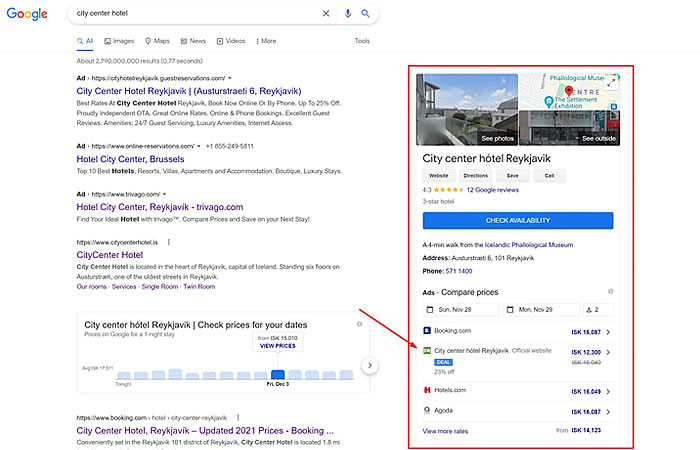Click the Website button in hotel panel
This screenshot has width=700, height=450.
click(438, 175)
